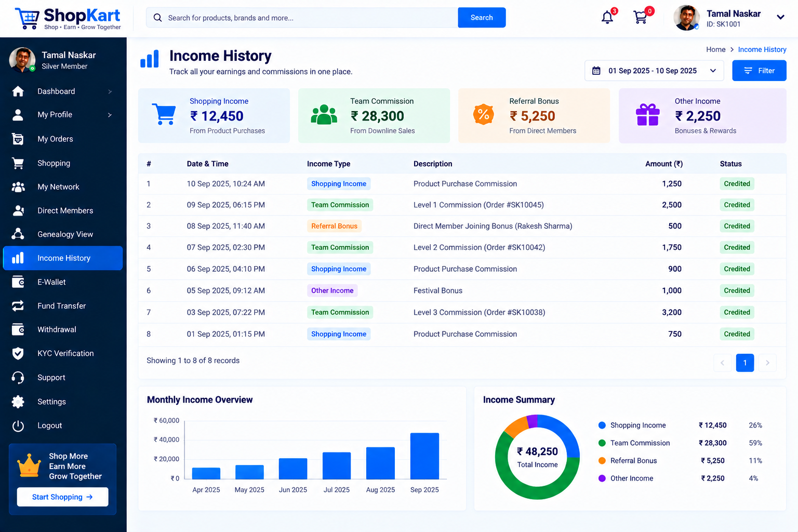Go to Home breadcrumb link
Image resolution: width=798 pixels, height=532 pixels.
[715, 49]
